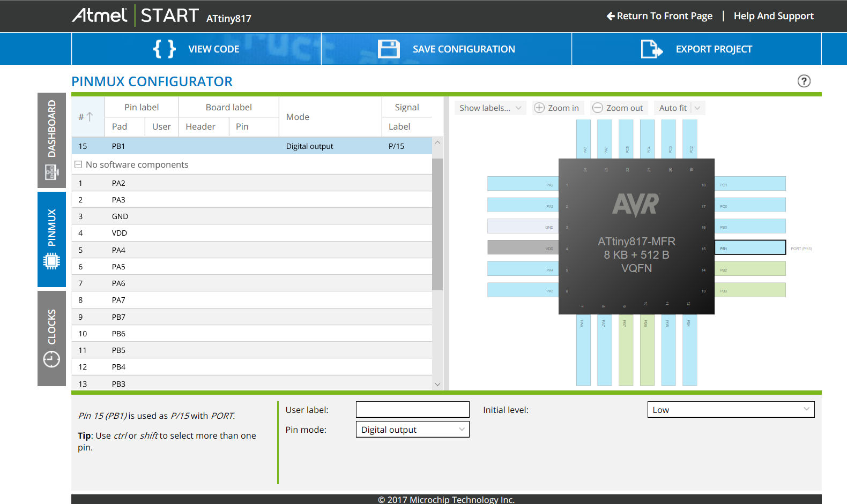
Task: Open the Pinmux Configurator help question mark
Action: click(x=804, y=81)
